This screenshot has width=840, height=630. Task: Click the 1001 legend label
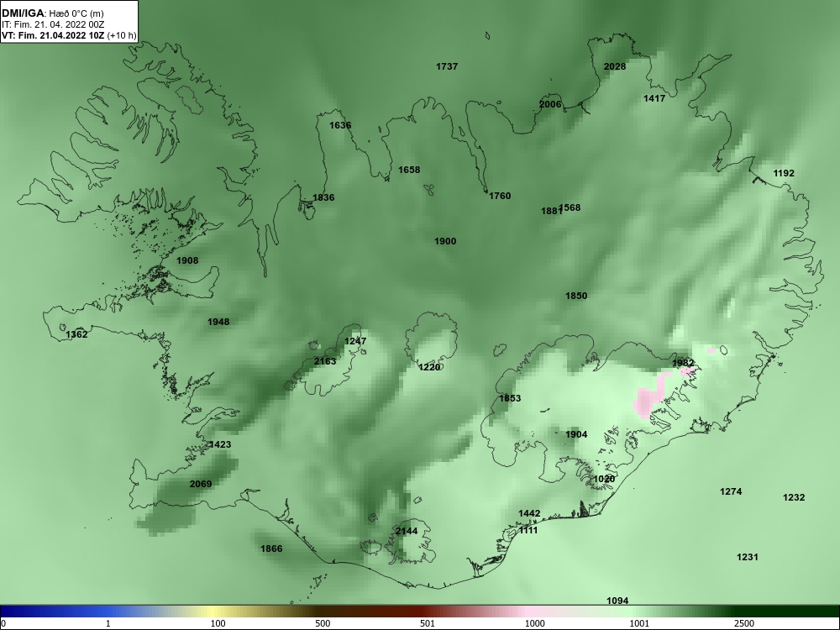639,623
